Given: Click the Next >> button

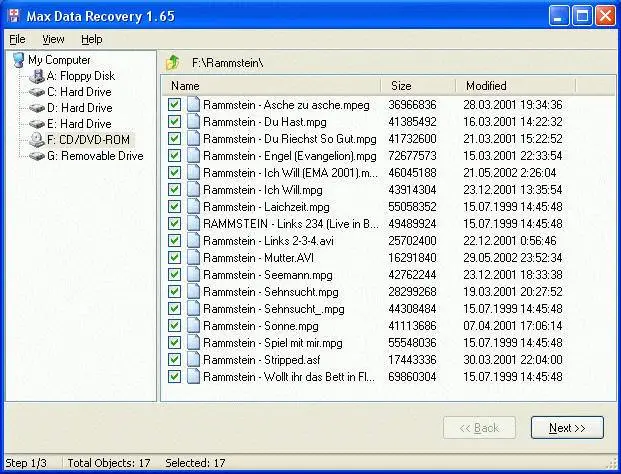Looking at the screenshot, I should (x=567, y=428).
